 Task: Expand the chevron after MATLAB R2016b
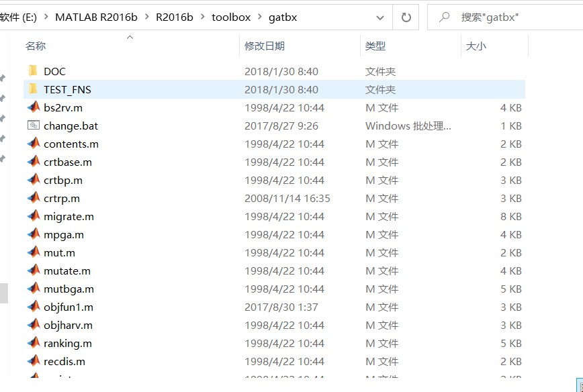(x=146, y=17)
